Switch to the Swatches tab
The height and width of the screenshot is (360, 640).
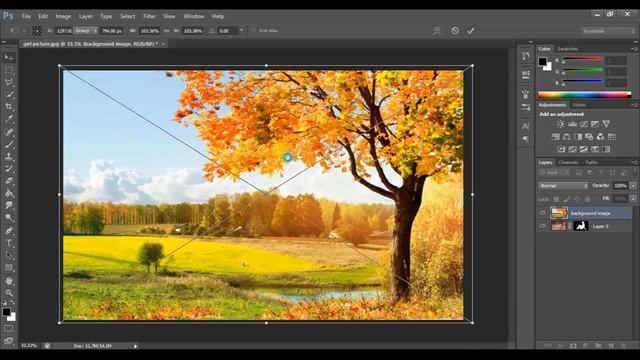[x=567, y=49]
